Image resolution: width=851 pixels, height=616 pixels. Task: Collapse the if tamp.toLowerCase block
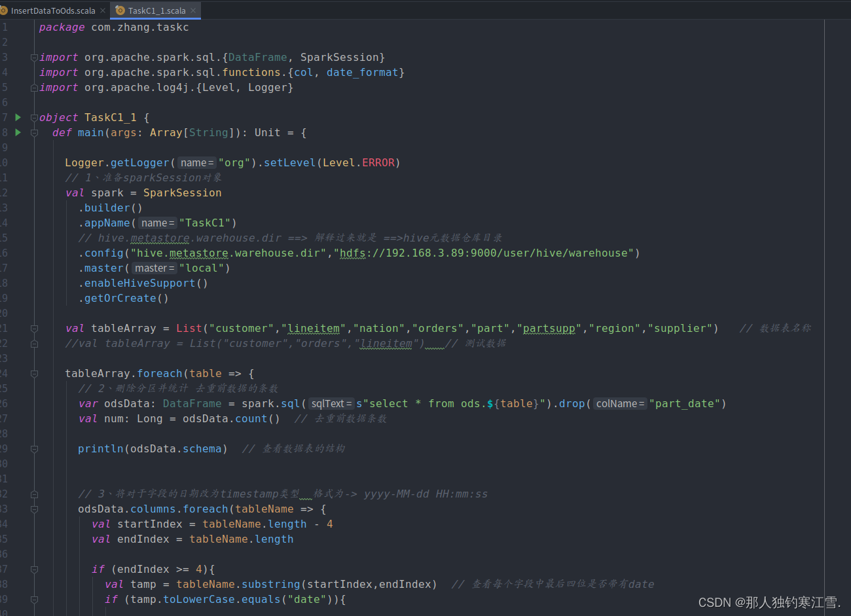pyautogui.click(x=34, y=600)
